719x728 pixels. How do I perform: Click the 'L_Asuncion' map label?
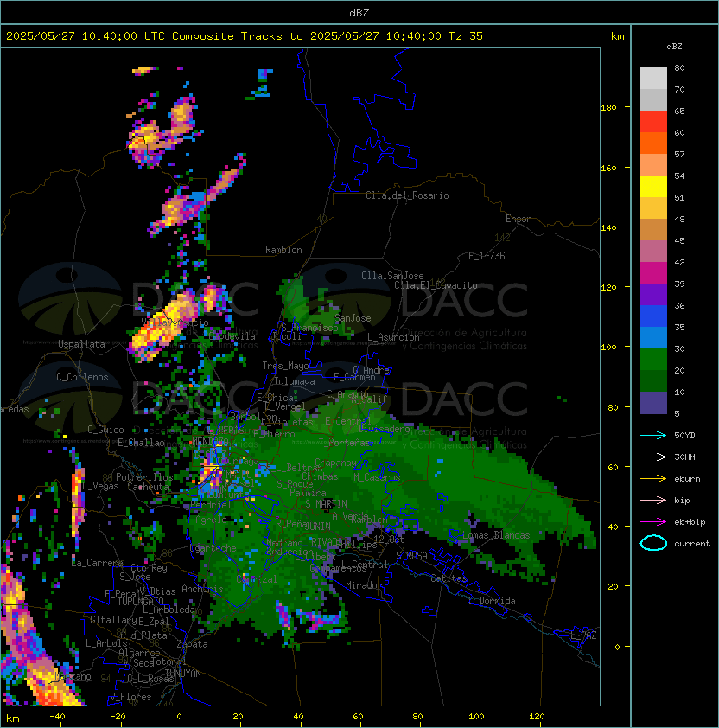393,337
